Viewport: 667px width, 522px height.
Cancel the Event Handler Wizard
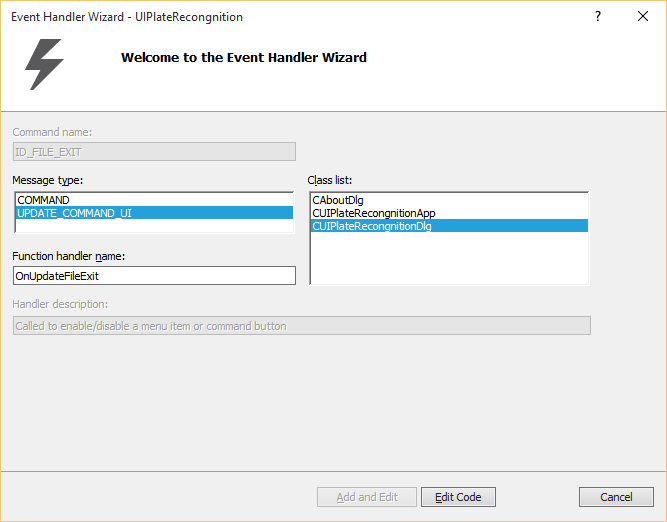coord(616,497)
